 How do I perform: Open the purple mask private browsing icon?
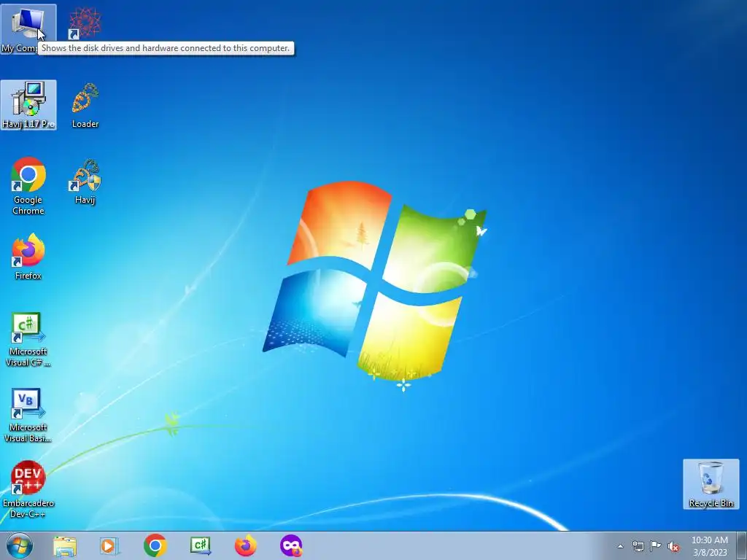click(291, 545)
